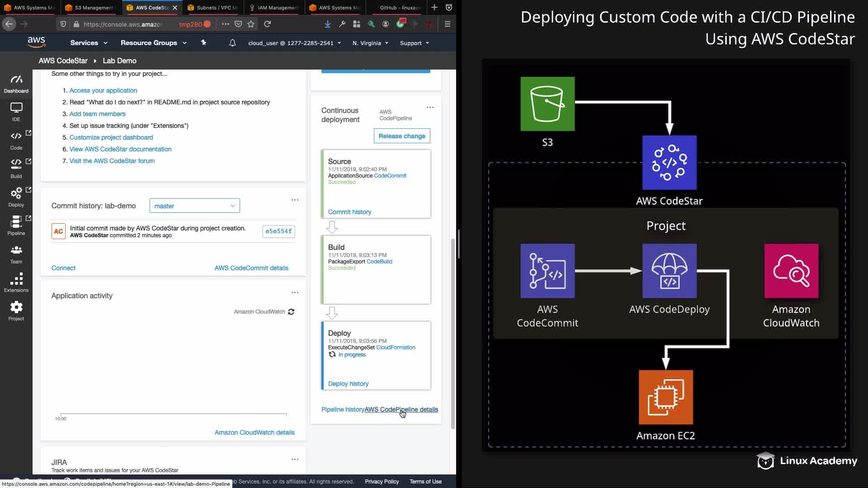Open AWS CodePipeline details link
This screenshot has width=868, height=488.
[x=401, y=409]
